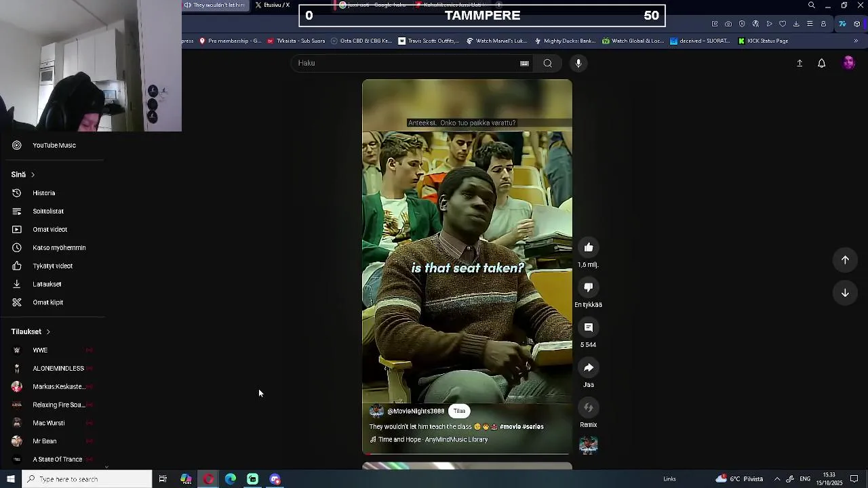Image resolution: width=868 pixels, height=488 pixels.
Task: Open the YouTube account avatar menu
Action: tap(849, 63)
